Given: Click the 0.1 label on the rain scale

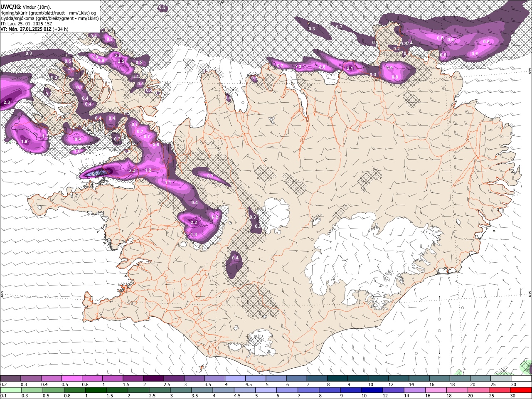Looking at the screenshot, I should [3, 396].
